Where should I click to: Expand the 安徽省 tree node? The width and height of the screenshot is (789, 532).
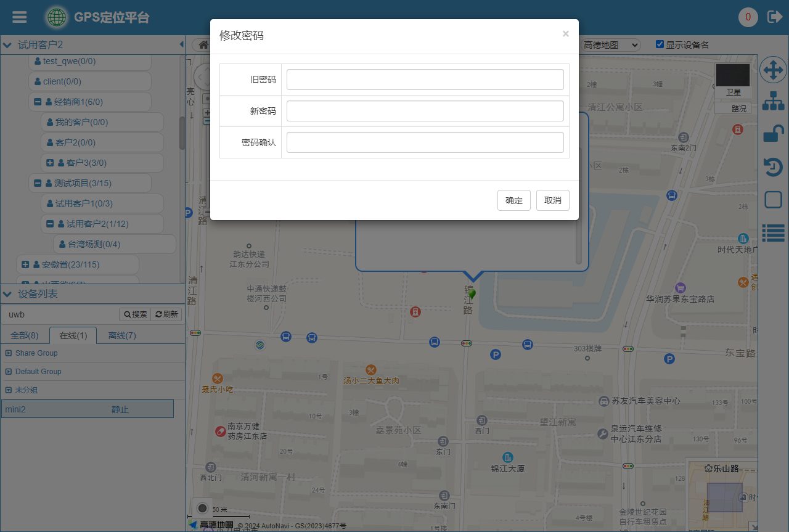coord(25,264)
